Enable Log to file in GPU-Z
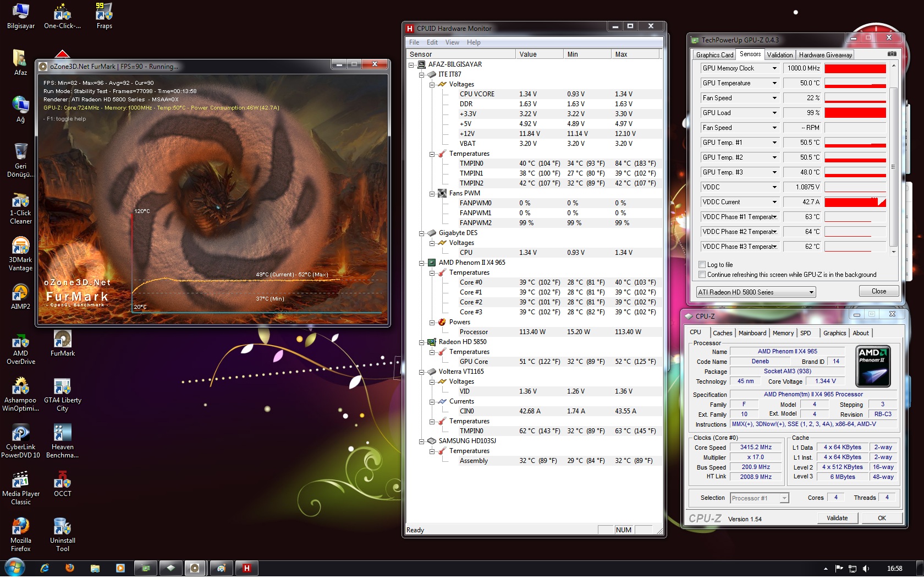 click(702, 265)
